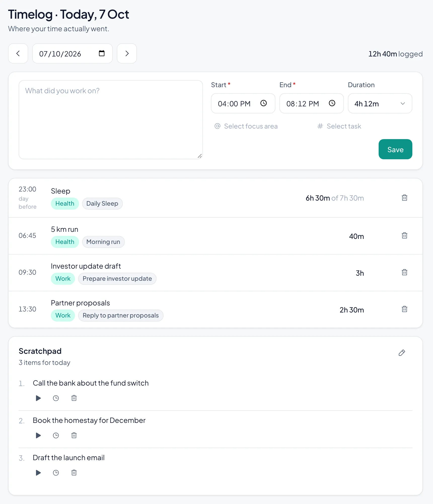This screenshot has height=504, width=433.
Task: Delete the Partner proposals entry
Action: (405, 309)
